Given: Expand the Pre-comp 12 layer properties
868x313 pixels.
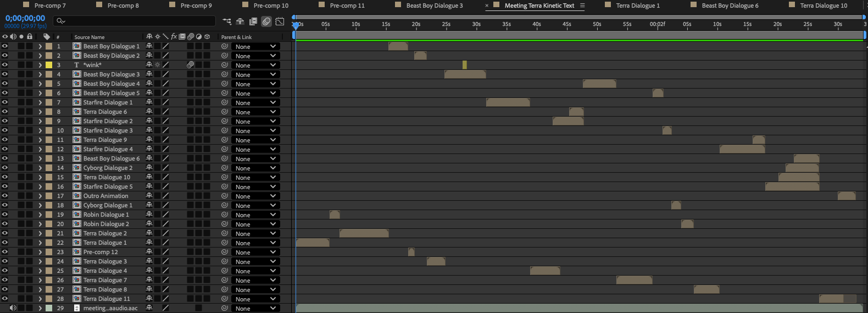Looking at the screenshot, I should (40, 252).
